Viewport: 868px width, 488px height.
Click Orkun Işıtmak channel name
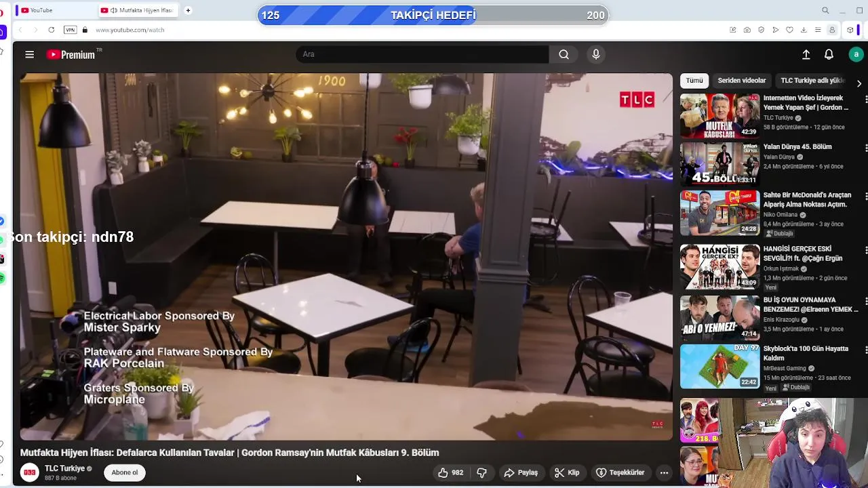(781, 268)
